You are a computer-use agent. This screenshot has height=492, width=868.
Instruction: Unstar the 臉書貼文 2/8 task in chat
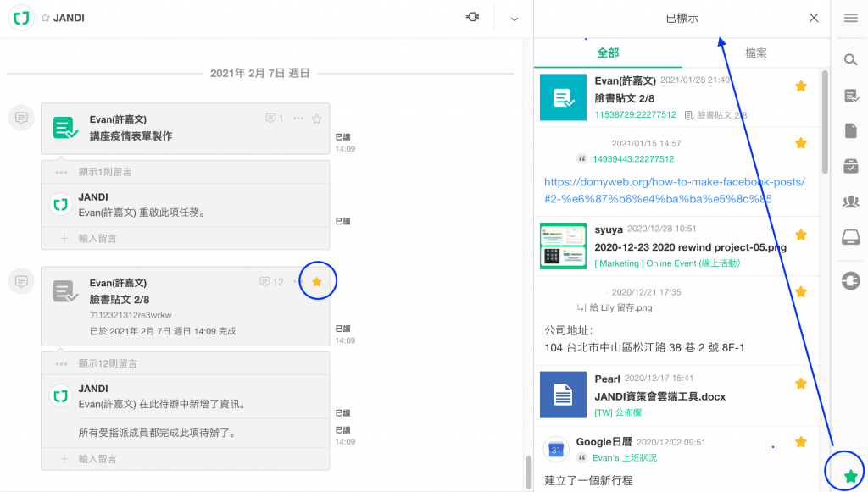317,282
